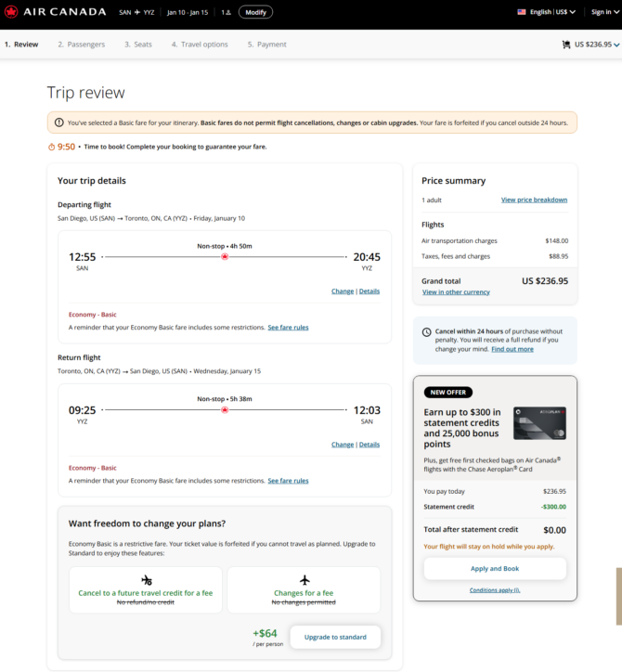This screenshot has width=622, height=672.
Task: Click the Aeroplan credit card image
Action: [539, 423]
